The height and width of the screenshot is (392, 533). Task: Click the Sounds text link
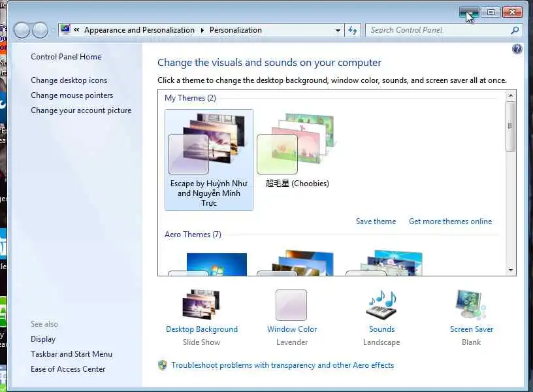[381, 329]
